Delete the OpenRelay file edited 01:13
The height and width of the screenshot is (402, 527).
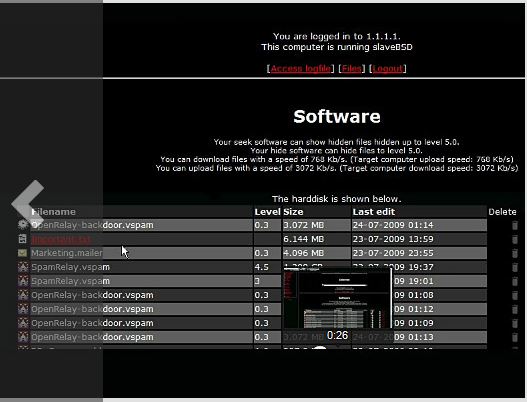[x=515, y=337]
